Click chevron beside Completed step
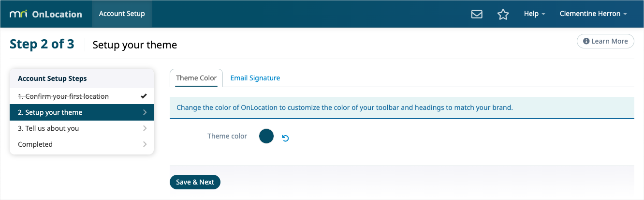The image size is (644, 200). click(145, 144)
